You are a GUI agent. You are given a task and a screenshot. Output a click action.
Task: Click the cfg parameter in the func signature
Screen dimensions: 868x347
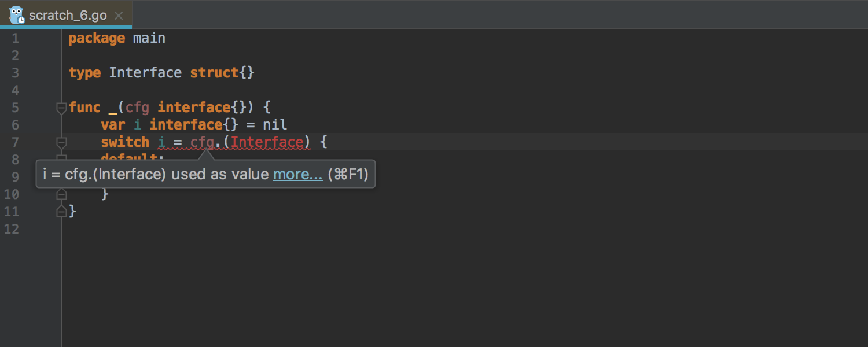pyautogui.click(x=137, y=108)
